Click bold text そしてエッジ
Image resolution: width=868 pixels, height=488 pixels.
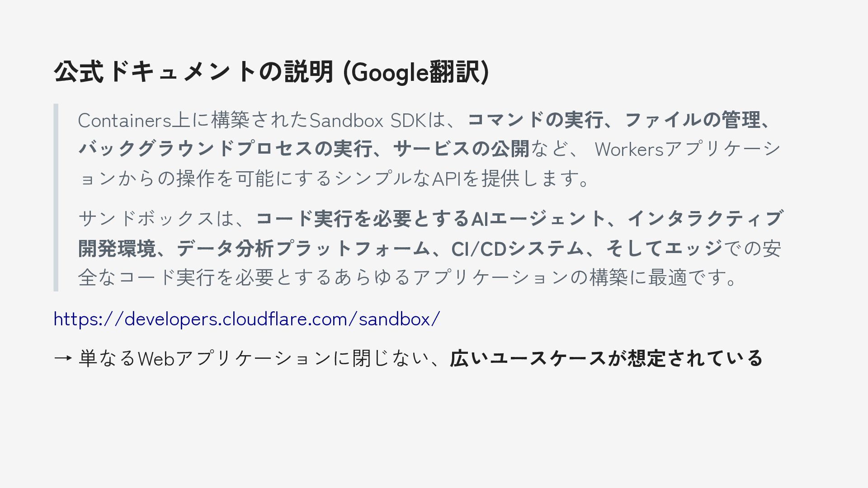[665, 249]
